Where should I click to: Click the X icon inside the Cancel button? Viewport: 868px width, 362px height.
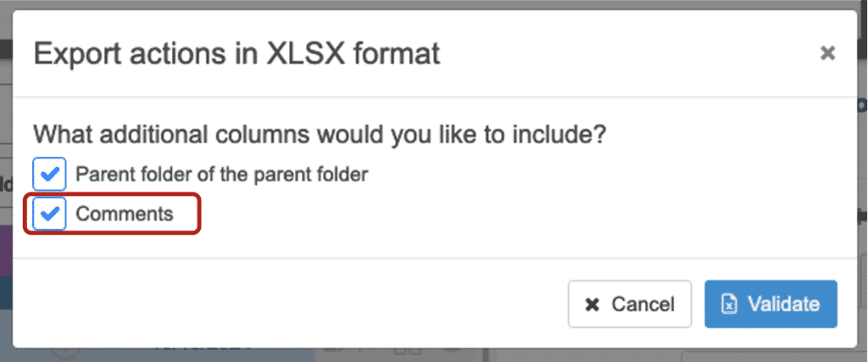pos(593,304)
